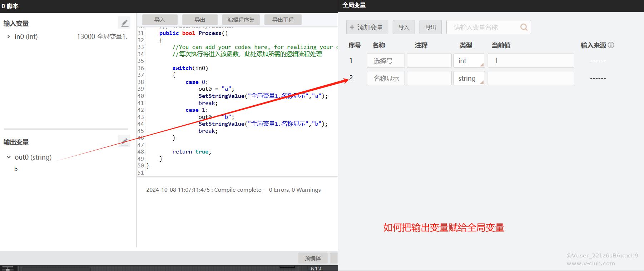Add a new global variable with 添加变量
The height and width of the screenshot is (271, 644).
point(367,27)
